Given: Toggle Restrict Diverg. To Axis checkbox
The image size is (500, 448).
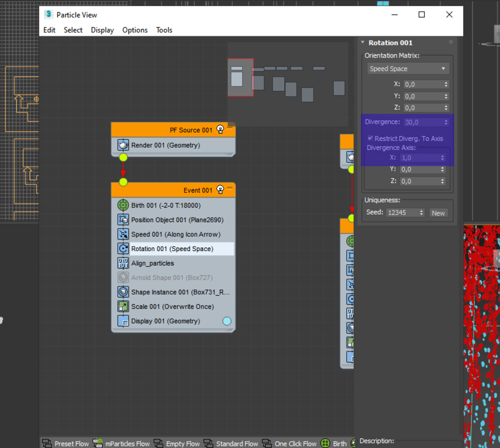Looking at the screenshot, I should (x=370, y=138).
